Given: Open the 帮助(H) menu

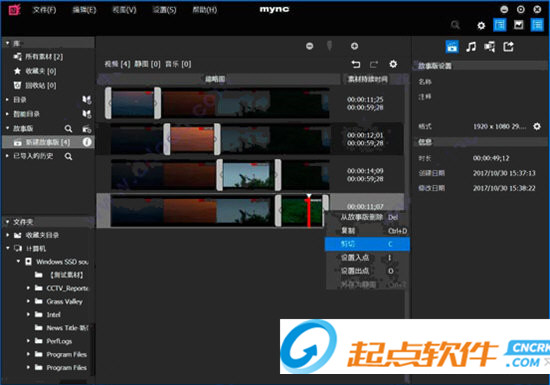Looking at the screenshot, I should [204, 10].
